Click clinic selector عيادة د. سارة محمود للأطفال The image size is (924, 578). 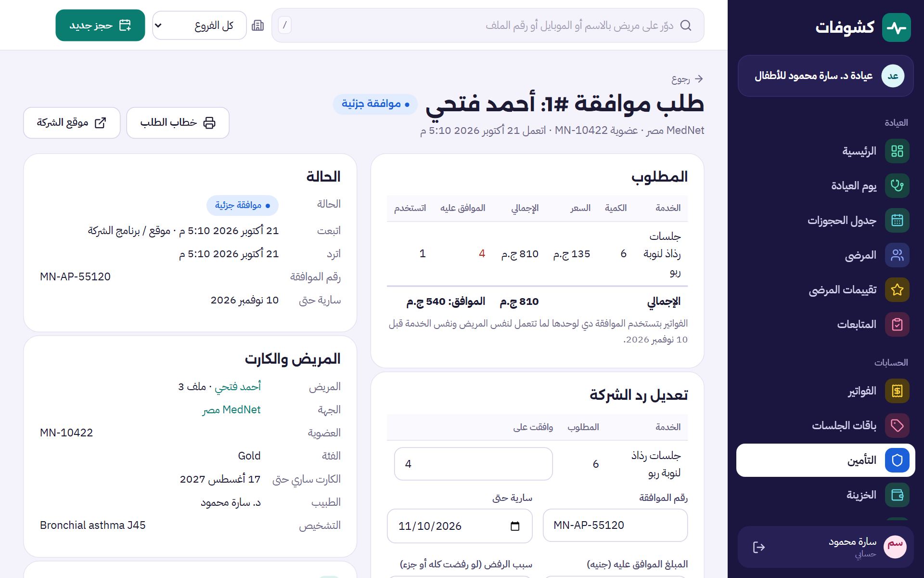click(826, 76)
